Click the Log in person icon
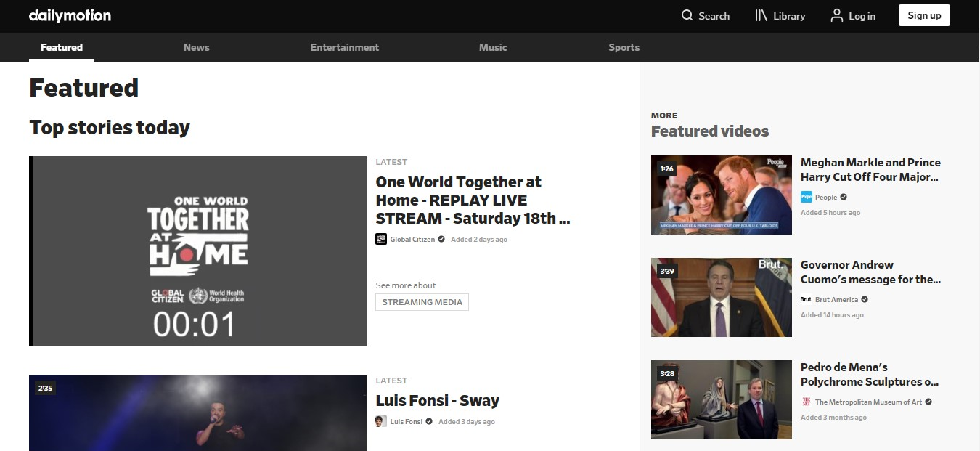This screenshot has height=451, width=980. pos(837,15)
